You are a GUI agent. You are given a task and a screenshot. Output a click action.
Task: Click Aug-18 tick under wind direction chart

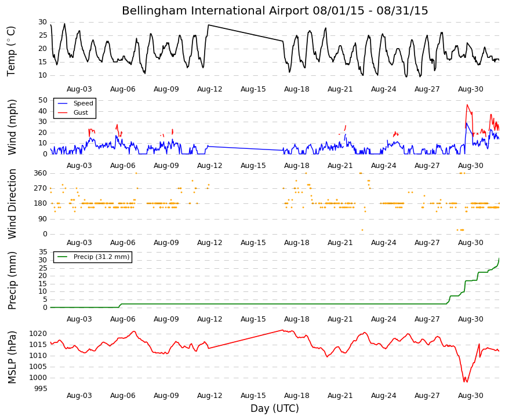click(x=297, y=243)
